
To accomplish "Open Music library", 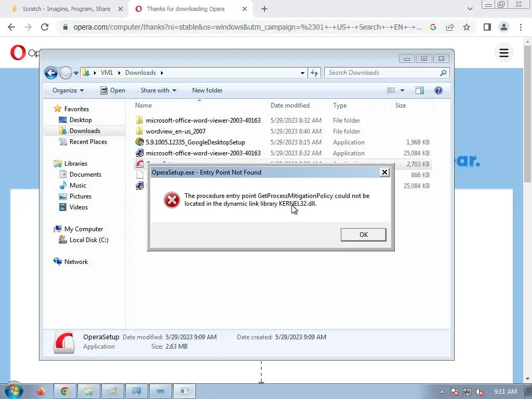I will pos(78,185).
